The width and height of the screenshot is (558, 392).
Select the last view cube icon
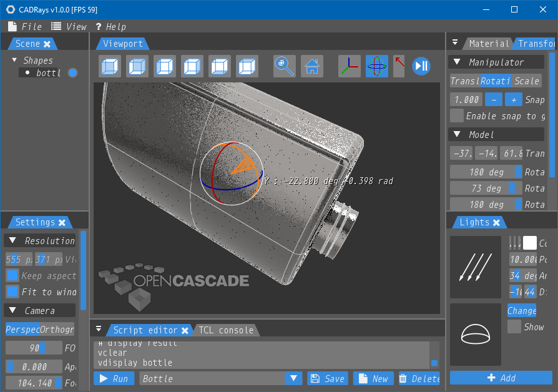click(x=248, y=66)
